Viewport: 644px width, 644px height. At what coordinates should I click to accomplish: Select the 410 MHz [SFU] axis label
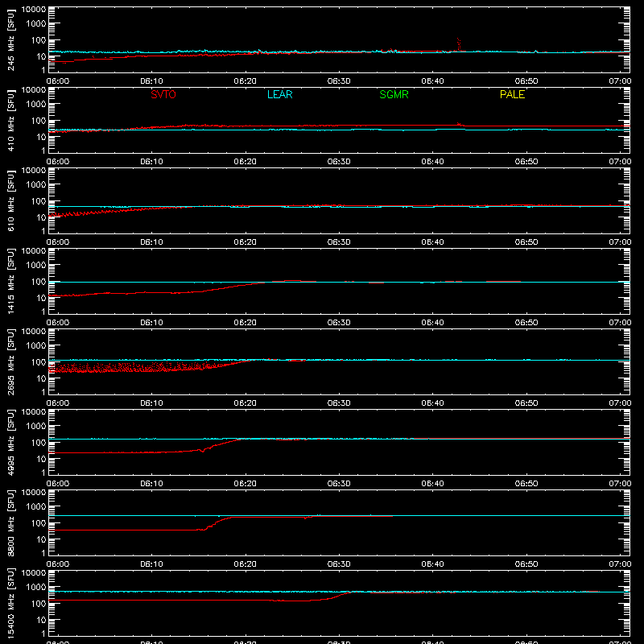(x=10, y=120)
